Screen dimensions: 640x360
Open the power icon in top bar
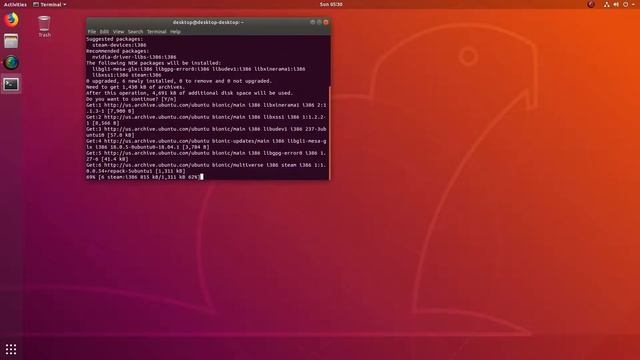click(x=625, y=4)
